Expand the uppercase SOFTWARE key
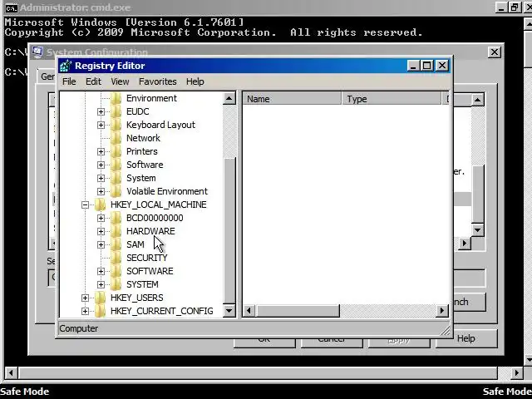This screenshot has height=399, width=532. pyautogui.click(x=101, y=271)
